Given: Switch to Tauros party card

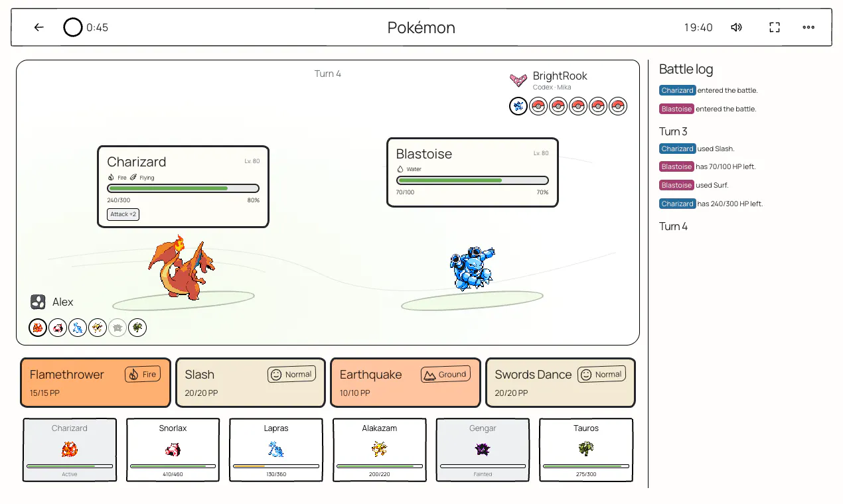Looking at the screenshot, I should (x=586, y=450).
